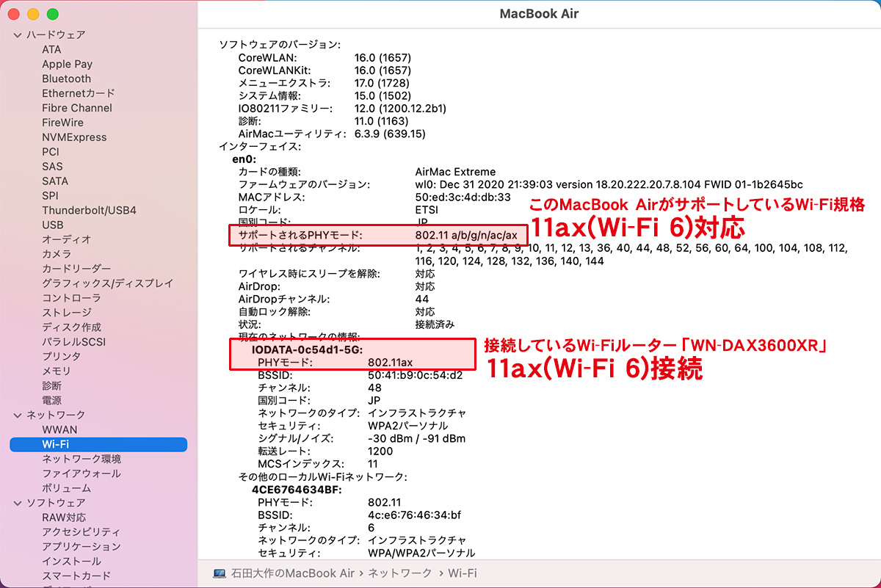This screenshot has height=588, width=881.
Task: Select the highlighted Wi-Fi sidebar item
Action: pyautogui.click(x=98, y=444)
